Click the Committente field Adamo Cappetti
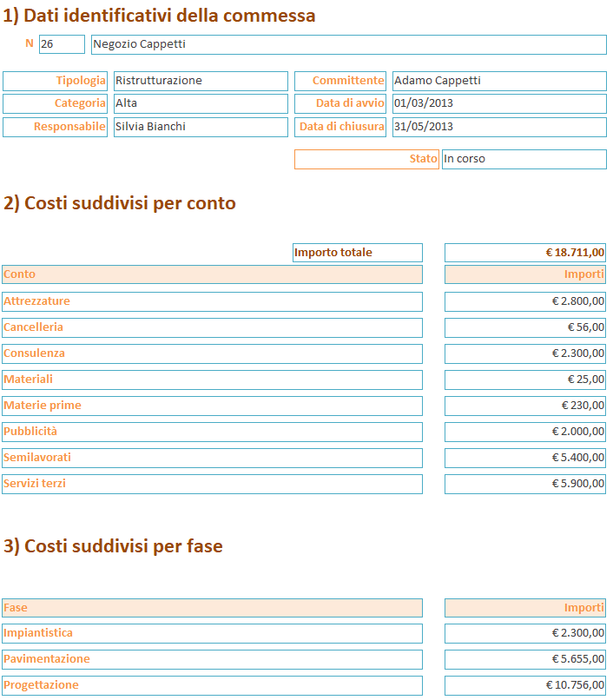Viewport: 613px width, 700px height. [x=499, y=81]
